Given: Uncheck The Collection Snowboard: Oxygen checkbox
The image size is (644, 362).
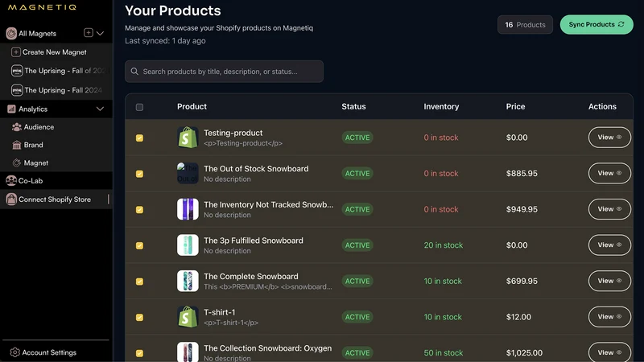Looking at the screenshot, I should click(139, 353).
